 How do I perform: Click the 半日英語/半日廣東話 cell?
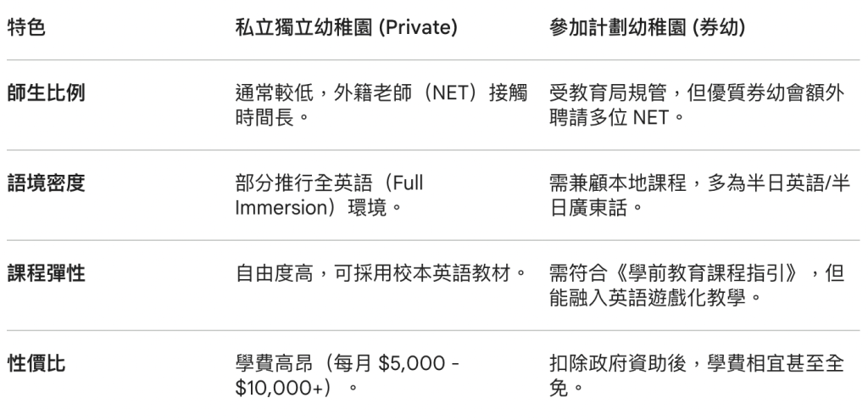699,195
